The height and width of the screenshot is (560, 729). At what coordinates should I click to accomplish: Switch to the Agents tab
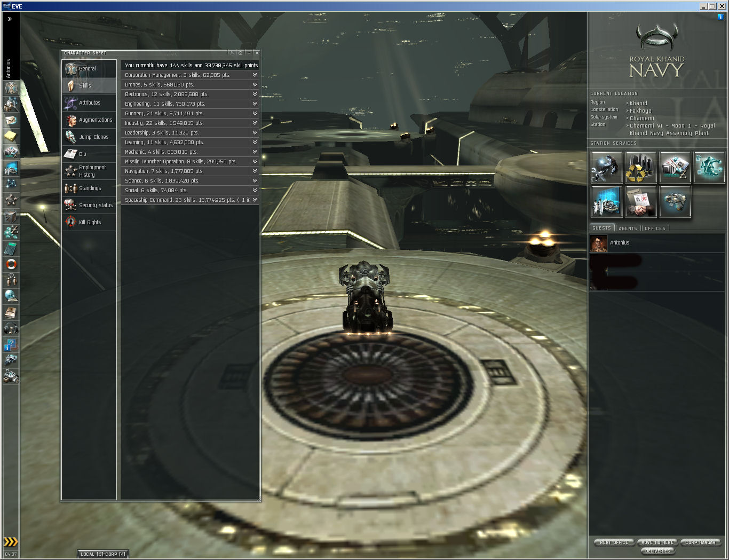tap(628, 228)
